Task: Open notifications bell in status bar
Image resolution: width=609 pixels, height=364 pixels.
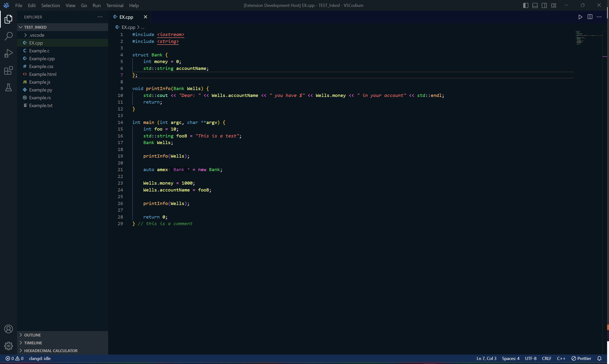Action: pyautogui.click(x=600, y=358)
